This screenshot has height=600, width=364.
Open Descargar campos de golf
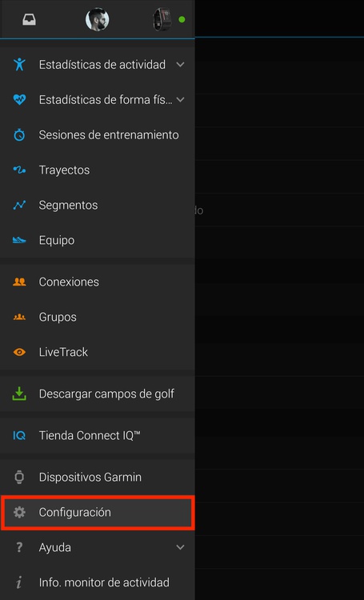[98, 394]
